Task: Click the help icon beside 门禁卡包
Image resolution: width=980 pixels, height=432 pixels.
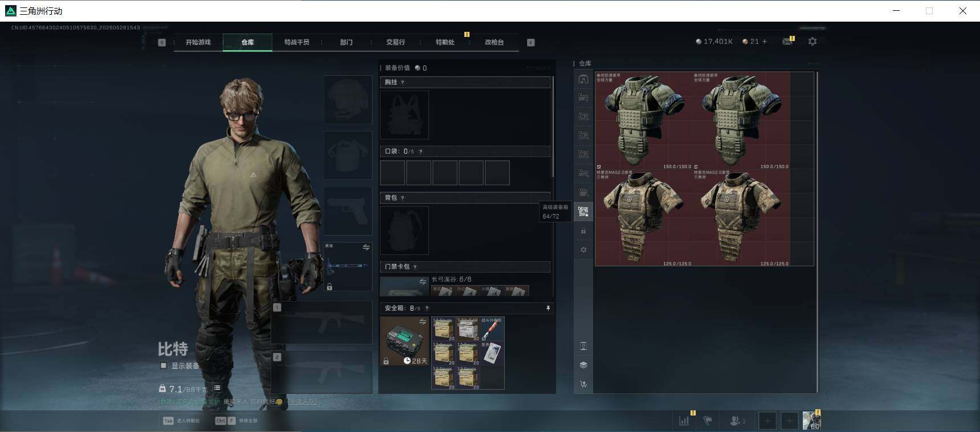Action: click(x=415, y=266)
